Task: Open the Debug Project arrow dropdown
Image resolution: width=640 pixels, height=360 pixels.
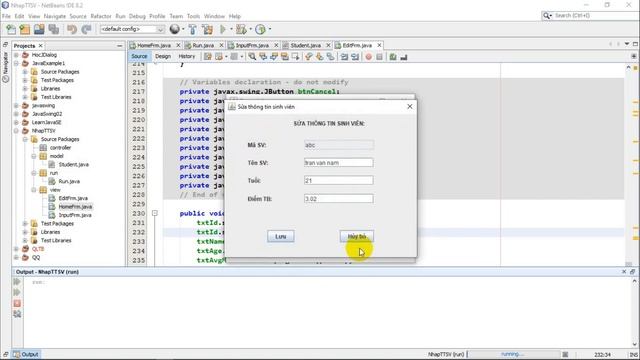Action: [x=250, y=29]
